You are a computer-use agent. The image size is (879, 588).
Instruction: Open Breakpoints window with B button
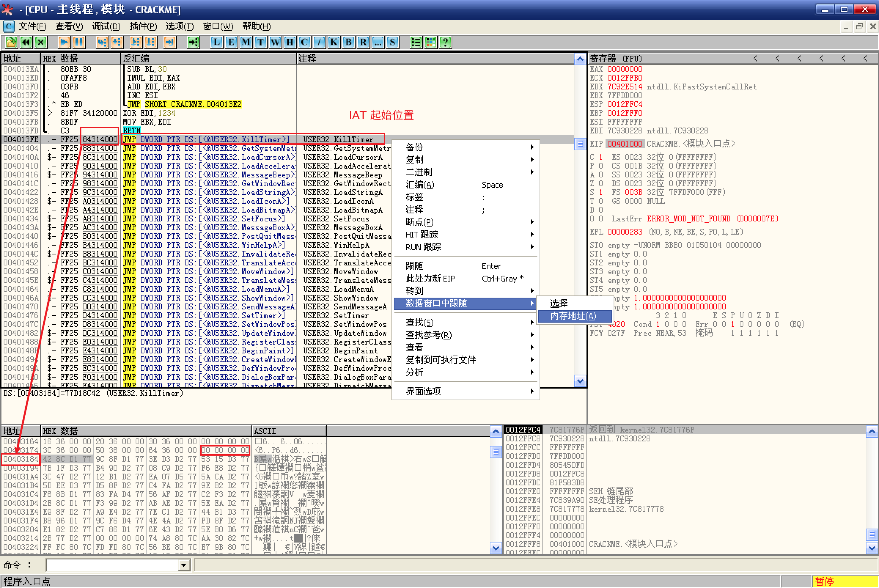coord(348,42)
